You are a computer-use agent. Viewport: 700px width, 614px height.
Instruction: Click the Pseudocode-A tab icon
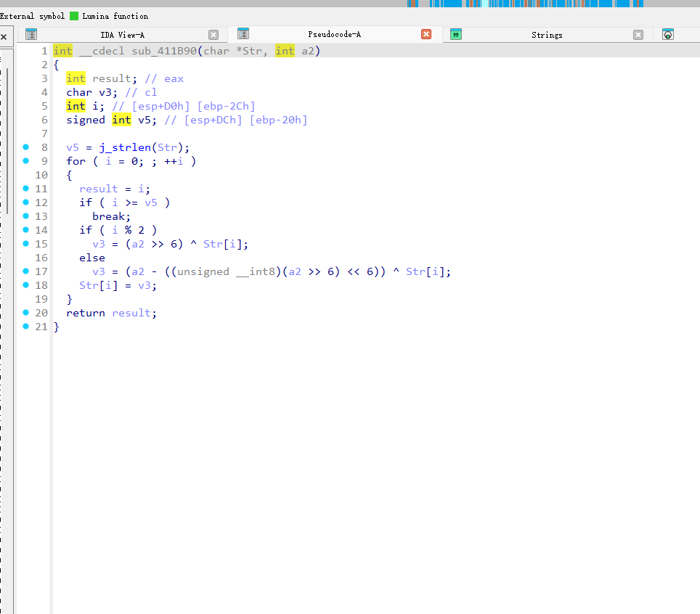pyautogui.click(x=243, y=34)
